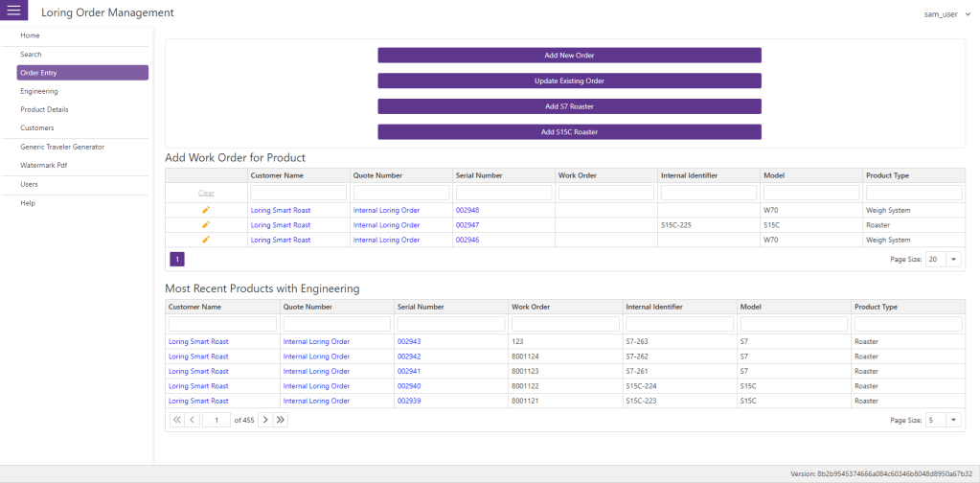The width and height of the screenshot is (980, 483).
Task: Click the Add New Order button
Action: pyautogui.click(x=569, y=56)
